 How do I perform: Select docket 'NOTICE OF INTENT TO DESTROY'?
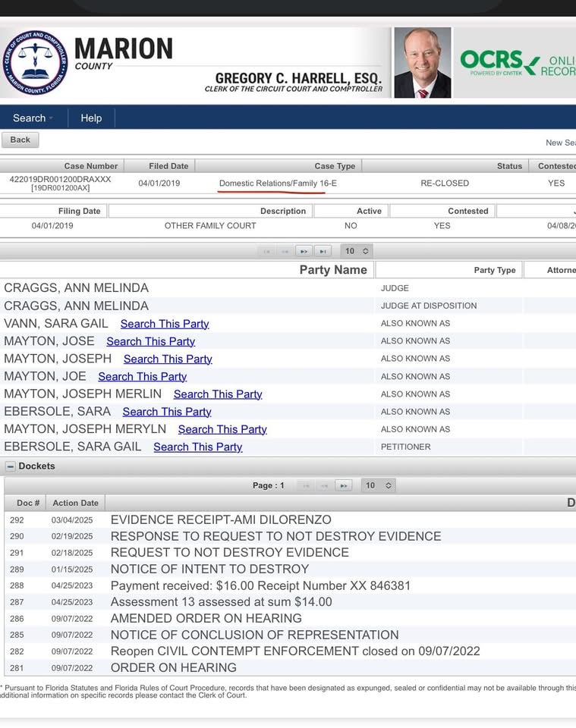(x=209, y=570)
